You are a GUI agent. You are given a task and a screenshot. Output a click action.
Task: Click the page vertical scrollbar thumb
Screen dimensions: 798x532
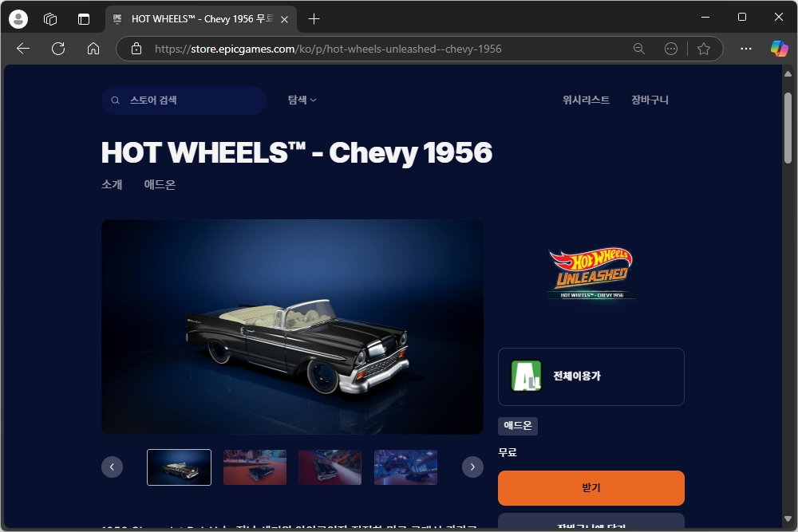788,128
